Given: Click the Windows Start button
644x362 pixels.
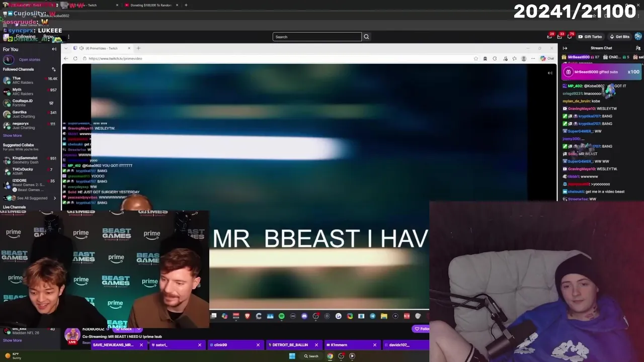Looking at the screenshot, I should click(292, 356).
